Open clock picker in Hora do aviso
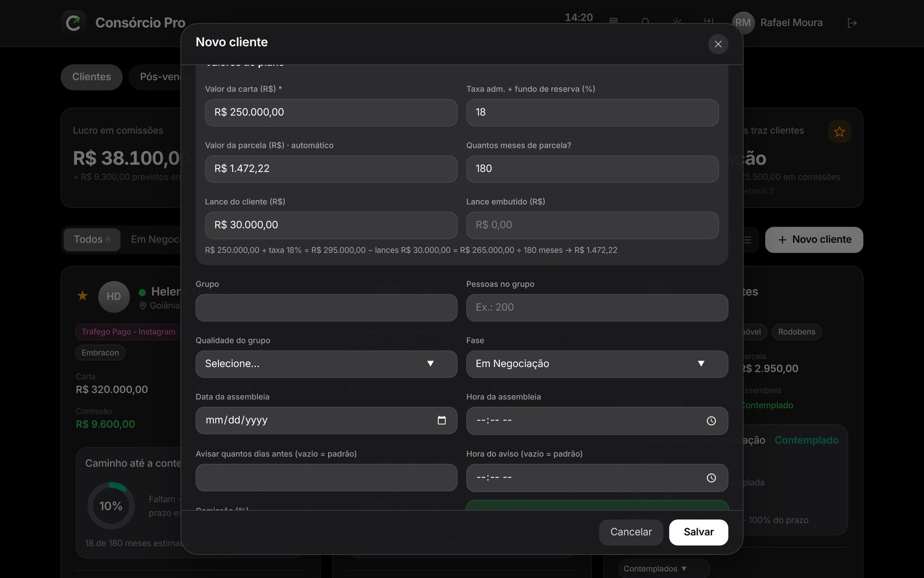Screen dimensions: 924x578 711,478
